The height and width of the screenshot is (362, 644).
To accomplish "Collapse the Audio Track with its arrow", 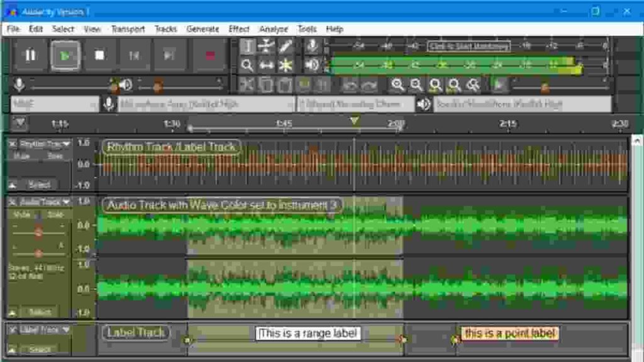I will (x=13, y=313).
